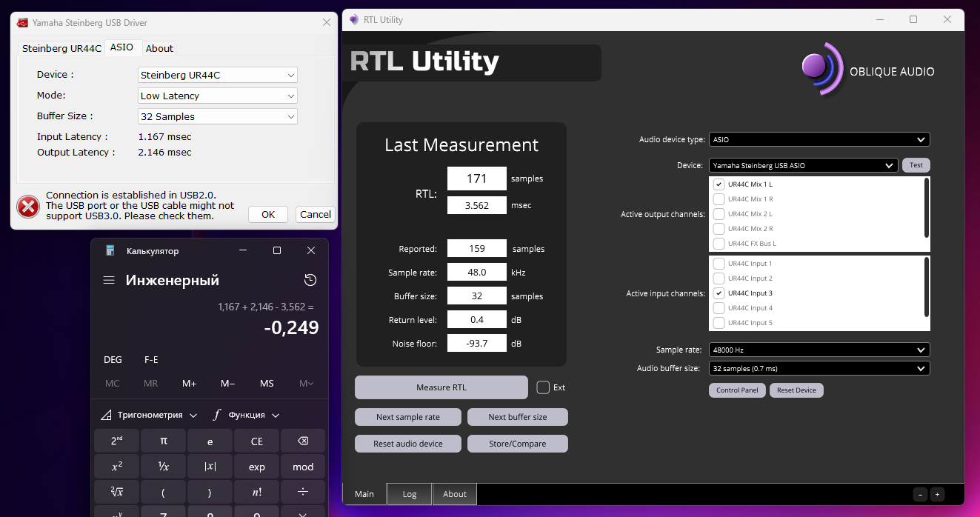
Task: Click the Store/Compare button
Action: (518, 444)
